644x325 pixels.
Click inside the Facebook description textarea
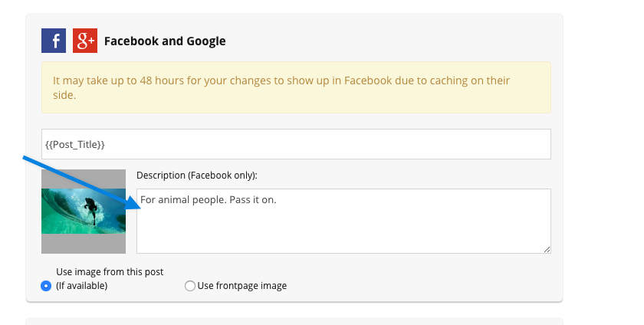[343, 221]
